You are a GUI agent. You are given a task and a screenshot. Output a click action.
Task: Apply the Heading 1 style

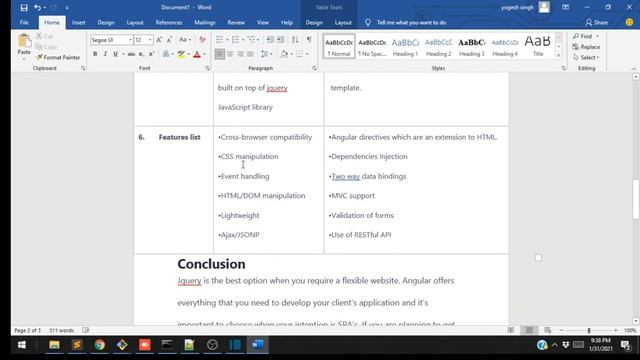coord(405,47)
